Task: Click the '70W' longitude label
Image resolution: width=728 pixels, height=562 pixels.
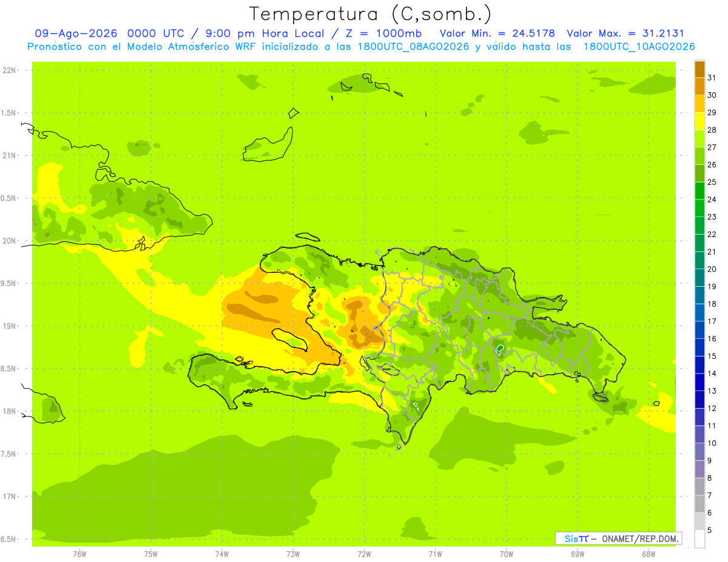Action: coord(507,554)
